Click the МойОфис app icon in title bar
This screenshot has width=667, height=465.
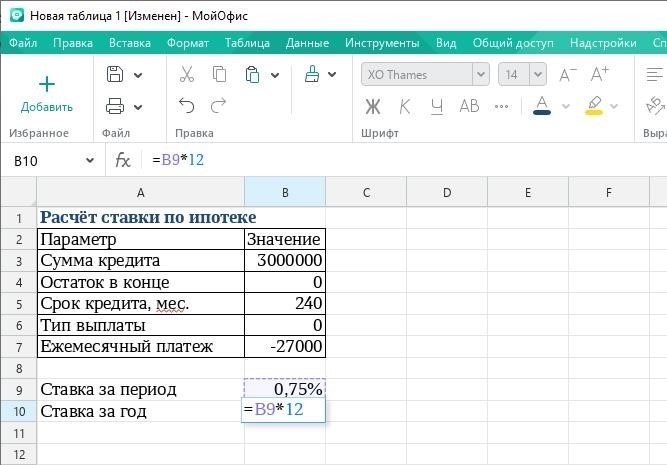coord(17,16)
